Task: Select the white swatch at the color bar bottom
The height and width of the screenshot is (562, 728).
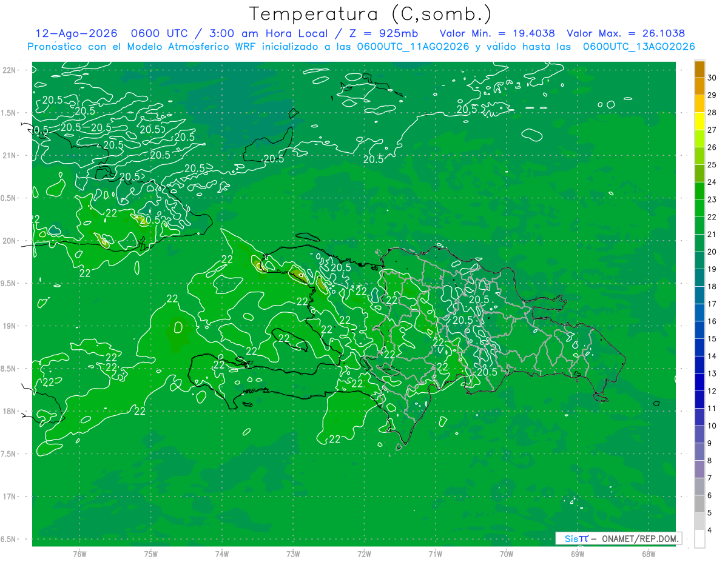Action: pyautogui.click(x=699, y=539)
